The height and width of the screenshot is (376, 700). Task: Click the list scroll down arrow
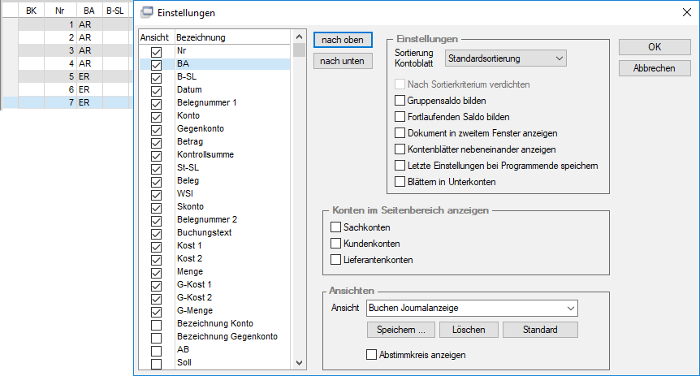299,363
